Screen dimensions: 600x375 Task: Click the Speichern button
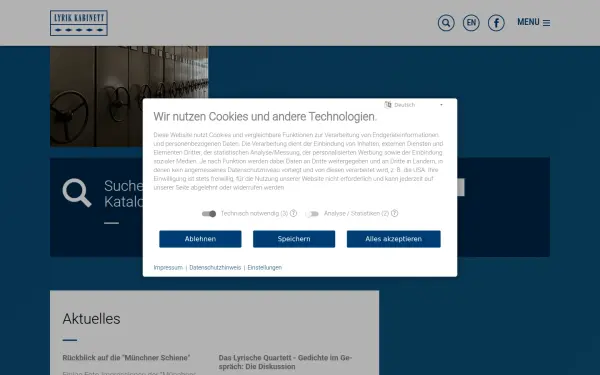point(294,239)
